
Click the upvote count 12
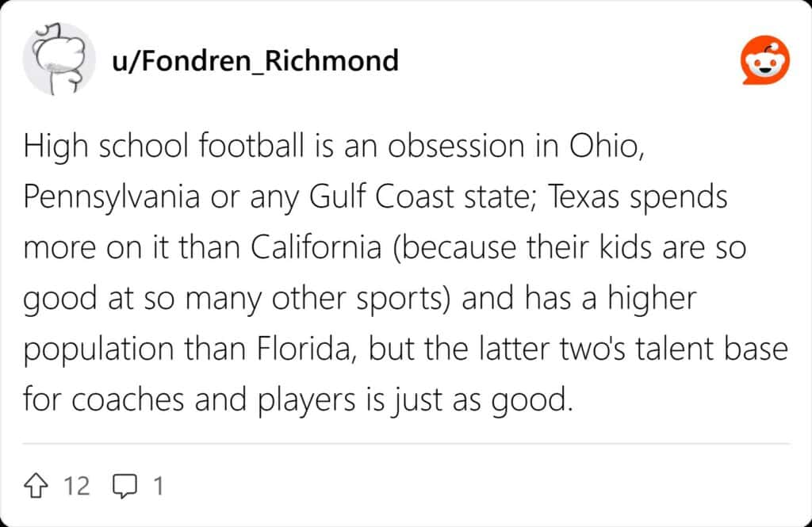coord(77,485)
